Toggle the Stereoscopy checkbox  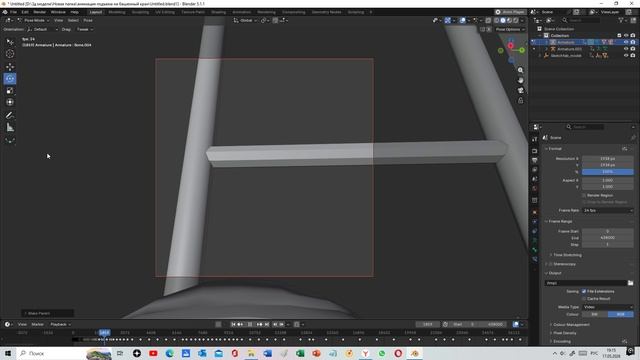click(x=551, y=264)
